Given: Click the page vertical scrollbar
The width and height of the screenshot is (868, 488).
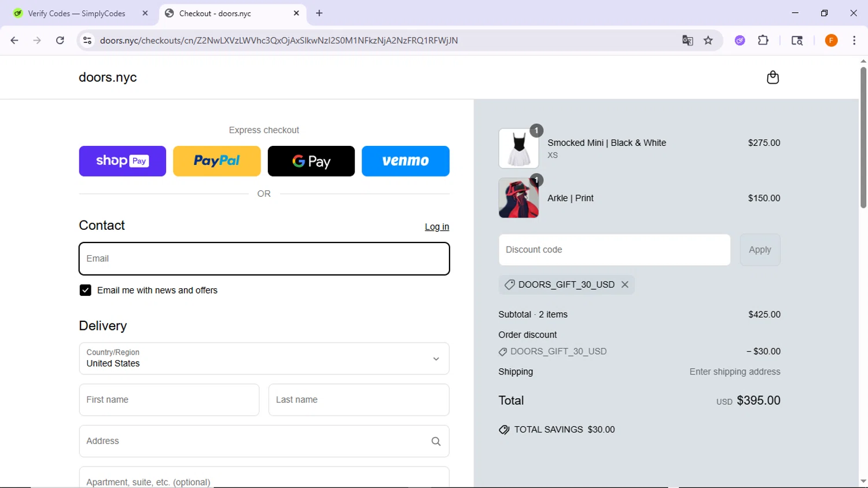Looking at the screenshot, I should tap(863, 138).
